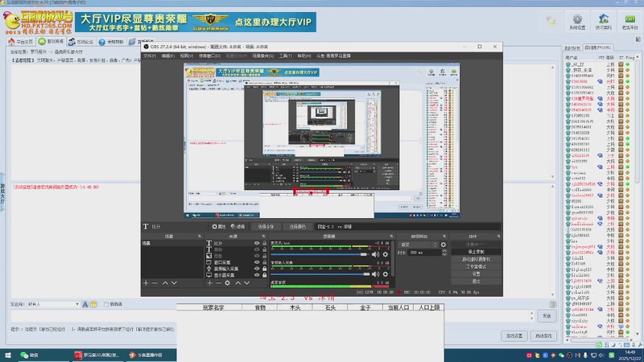Open 使用帮助 tab in platform window
Image resolution: width=644 pixels, height=362 pixels.
coord(111,42)
